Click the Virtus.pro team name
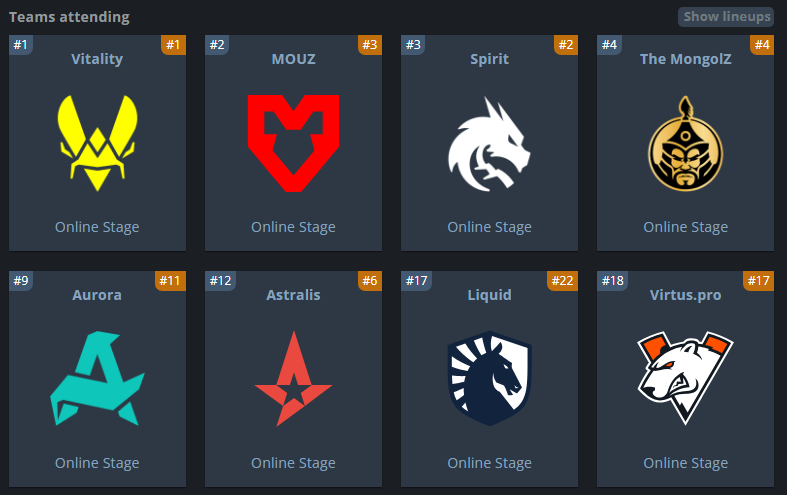The image size is (787, 495). (x=686, y=295)
